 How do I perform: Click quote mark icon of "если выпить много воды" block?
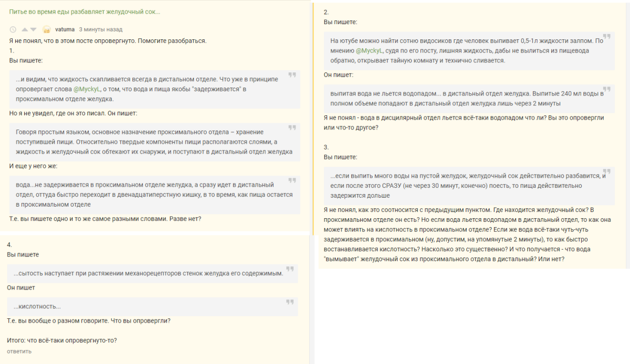pos(606,172)
